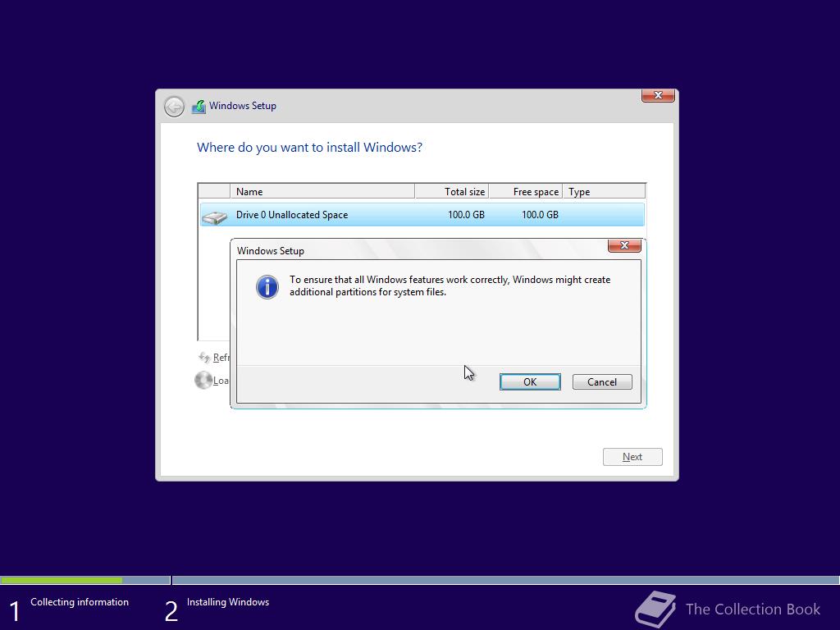
Task: Sort by the Total size column header
Action: coord(452,192)
